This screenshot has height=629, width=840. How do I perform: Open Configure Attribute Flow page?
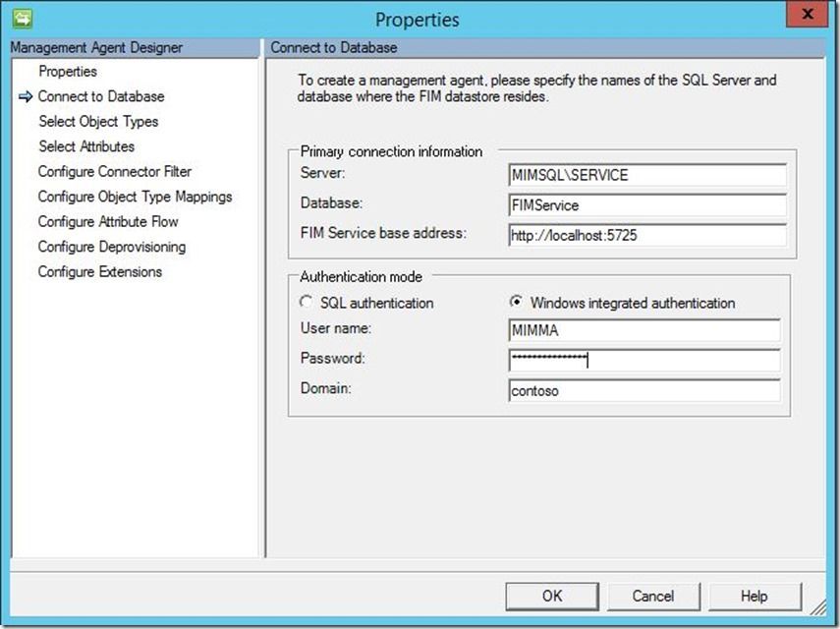click(108, 222)
